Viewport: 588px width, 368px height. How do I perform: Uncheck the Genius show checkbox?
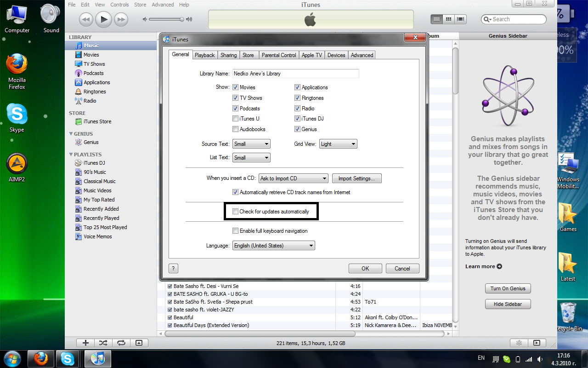point(298,129)
